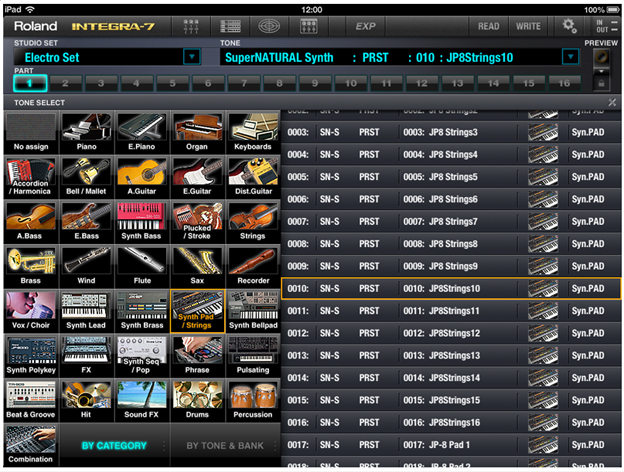
Task: Pick tone 0014: JP8Strings14
Action: coord(451,378)
